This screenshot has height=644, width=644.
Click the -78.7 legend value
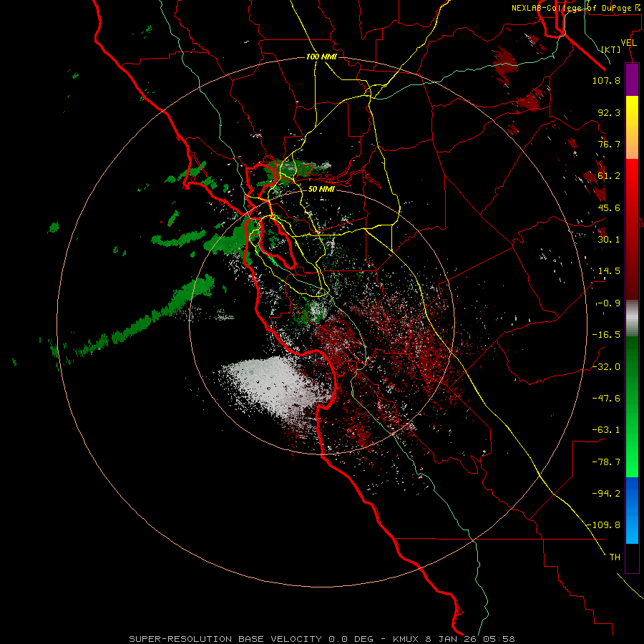[x=606, y=462]
